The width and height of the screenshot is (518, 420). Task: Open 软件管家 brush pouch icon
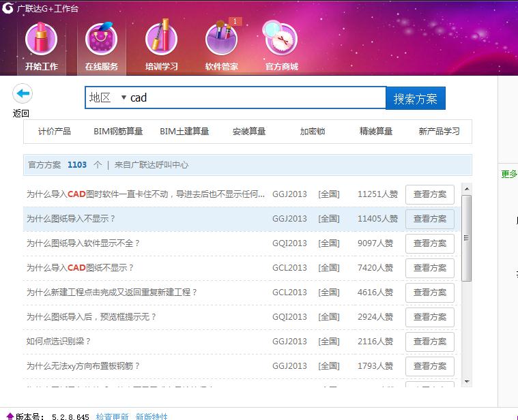tap(221, 39)
